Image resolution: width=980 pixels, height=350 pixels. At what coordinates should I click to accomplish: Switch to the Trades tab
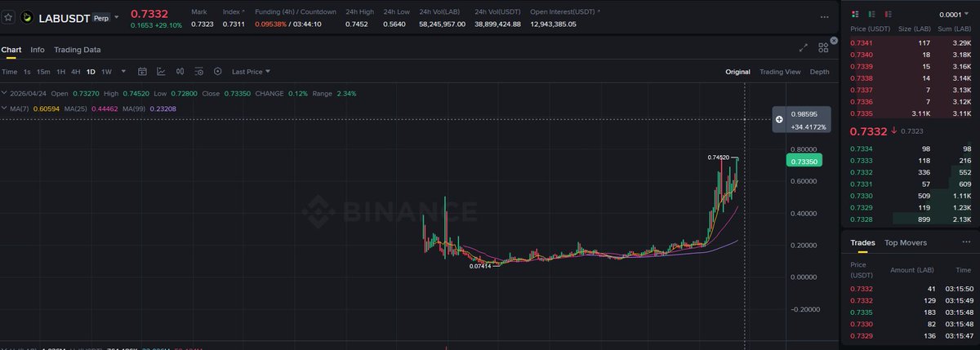tap(862, 242)
